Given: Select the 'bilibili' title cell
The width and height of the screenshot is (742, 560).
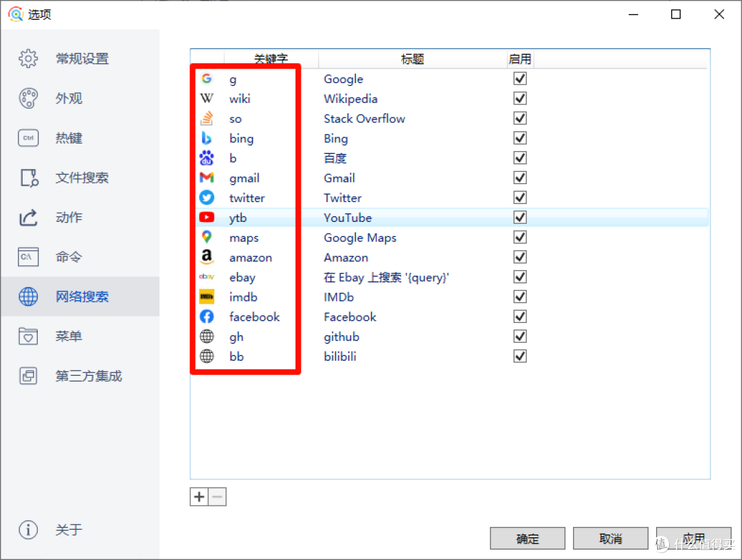Looking at the screenshot, I should 340,356.
